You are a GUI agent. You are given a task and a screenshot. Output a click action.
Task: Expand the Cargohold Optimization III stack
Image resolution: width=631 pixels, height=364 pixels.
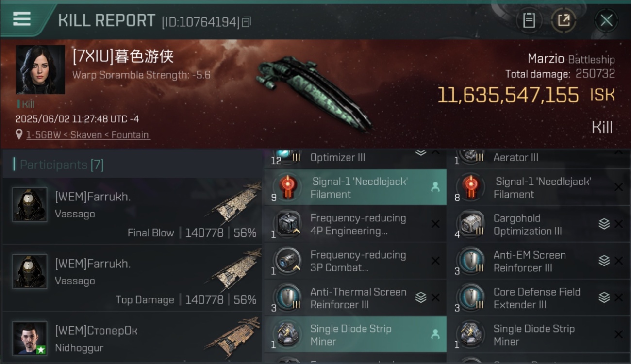(x=604, y=224)
